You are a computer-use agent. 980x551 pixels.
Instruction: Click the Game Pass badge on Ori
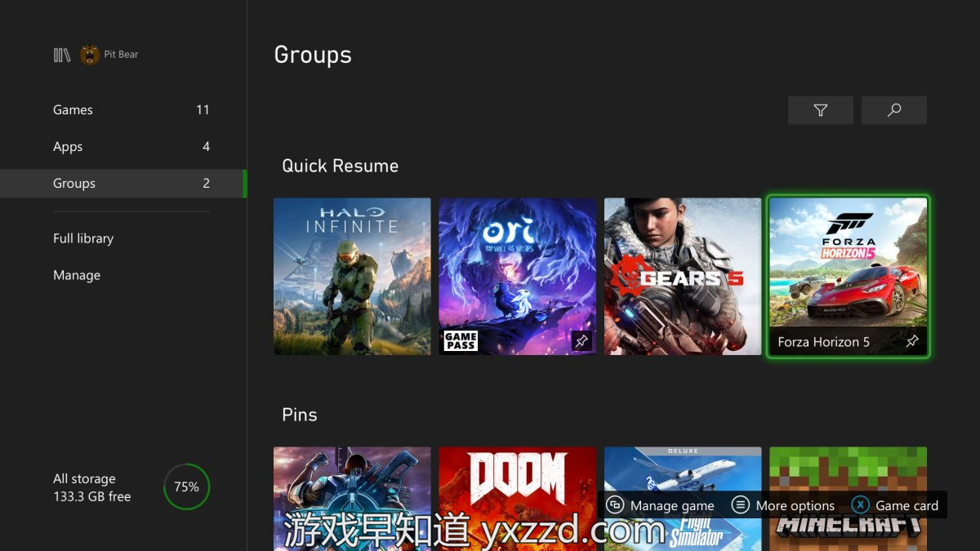coord(461,341)
